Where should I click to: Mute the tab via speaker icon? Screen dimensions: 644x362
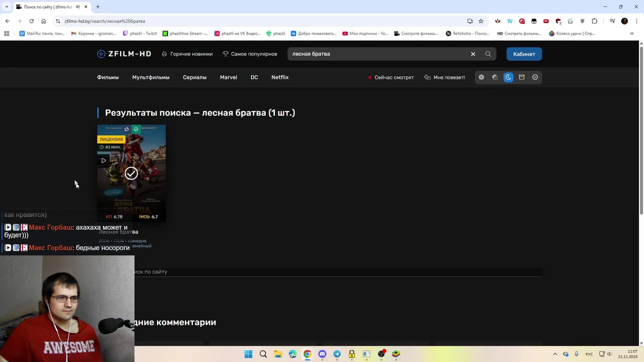[x=77, y=7]
